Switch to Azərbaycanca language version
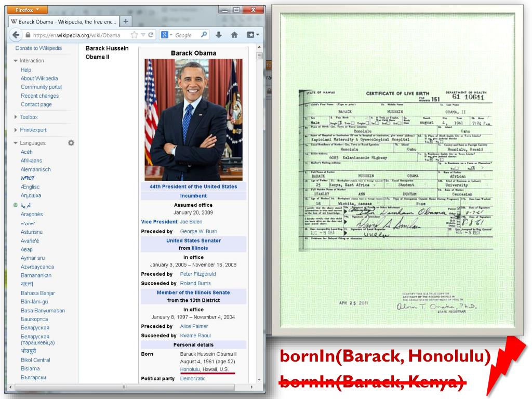This screenshot has height=399, width=532. coord(37,267)
